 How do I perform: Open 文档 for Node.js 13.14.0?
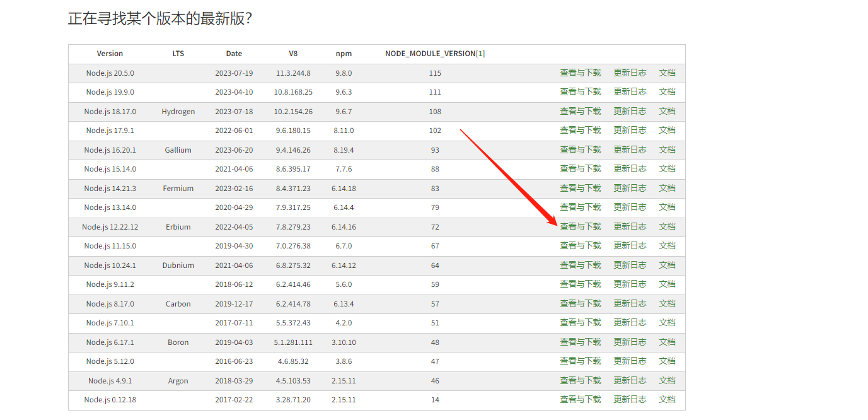tap(667, 207)
